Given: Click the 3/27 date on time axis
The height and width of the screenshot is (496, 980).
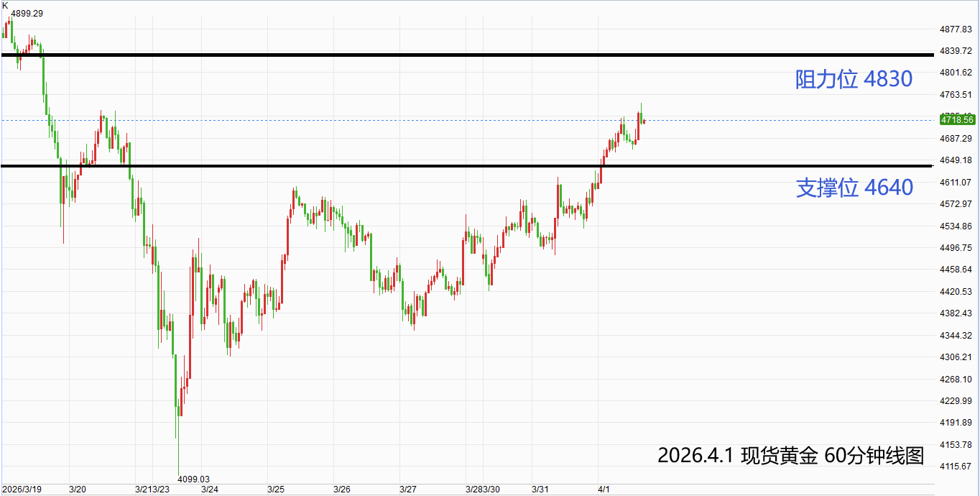Looking at the screenshot, I should tap(408, 490).
